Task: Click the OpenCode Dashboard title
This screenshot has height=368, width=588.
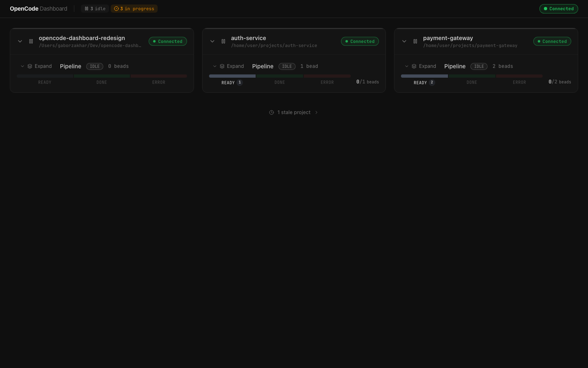Action: tap(38, 9)
